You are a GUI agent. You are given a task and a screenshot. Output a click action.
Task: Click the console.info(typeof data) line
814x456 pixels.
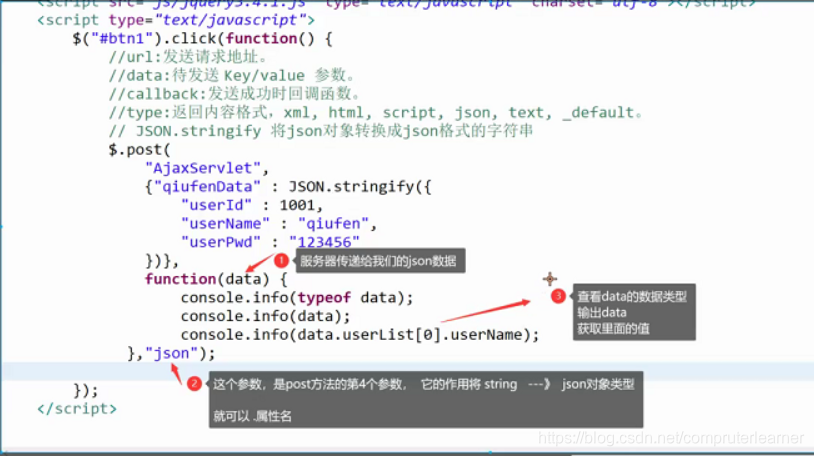pyautogui.click(x=297, y=298)
